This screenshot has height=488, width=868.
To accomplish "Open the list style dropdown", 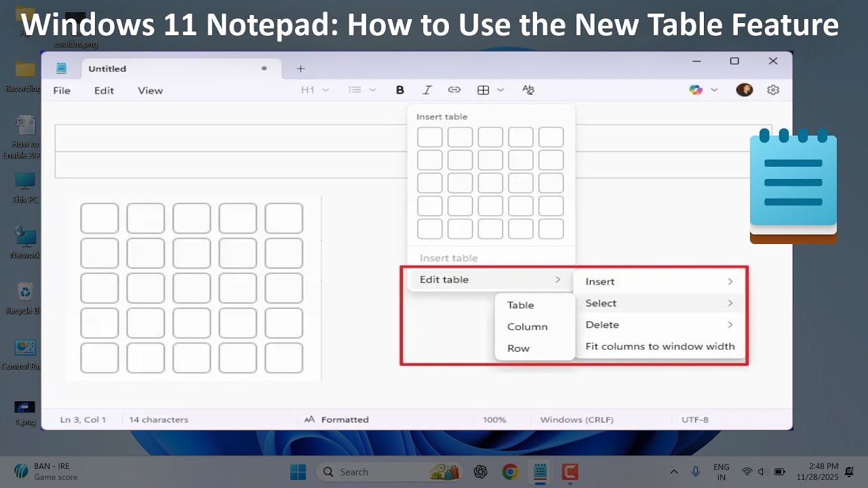I will point(362,90).
